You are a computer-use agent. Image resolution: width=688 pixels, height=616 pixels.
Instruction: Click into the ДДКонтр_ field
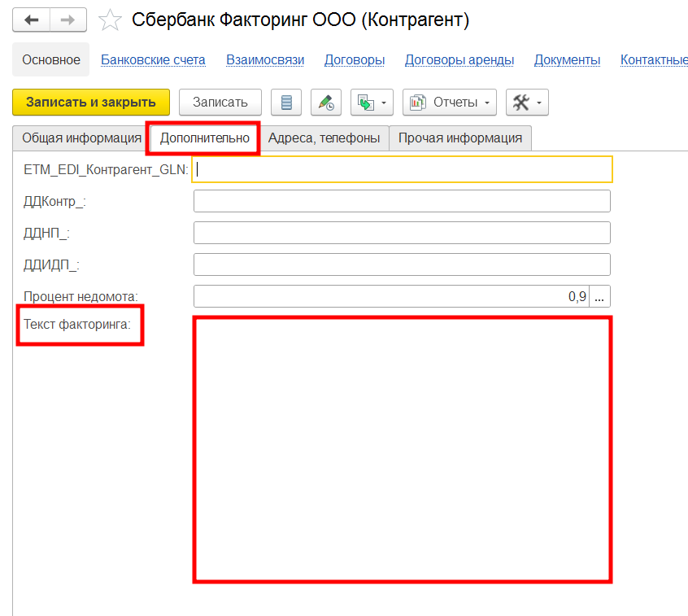pyautogui.click(x=402, y=201)
